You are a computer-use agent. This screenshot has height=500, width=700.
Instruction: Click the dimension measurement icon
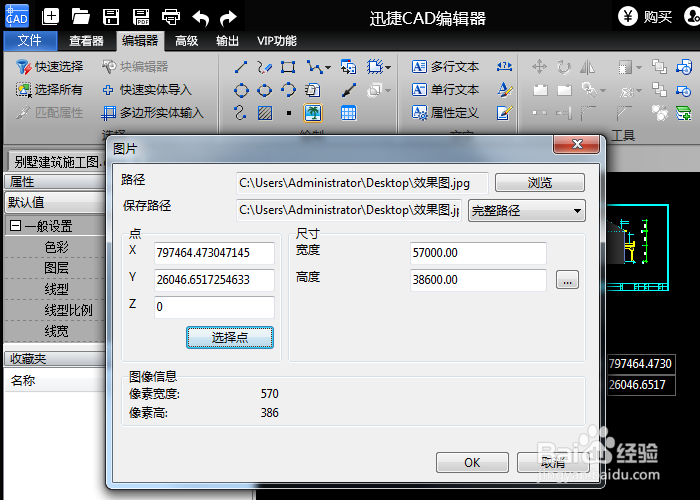click(504, 67)
